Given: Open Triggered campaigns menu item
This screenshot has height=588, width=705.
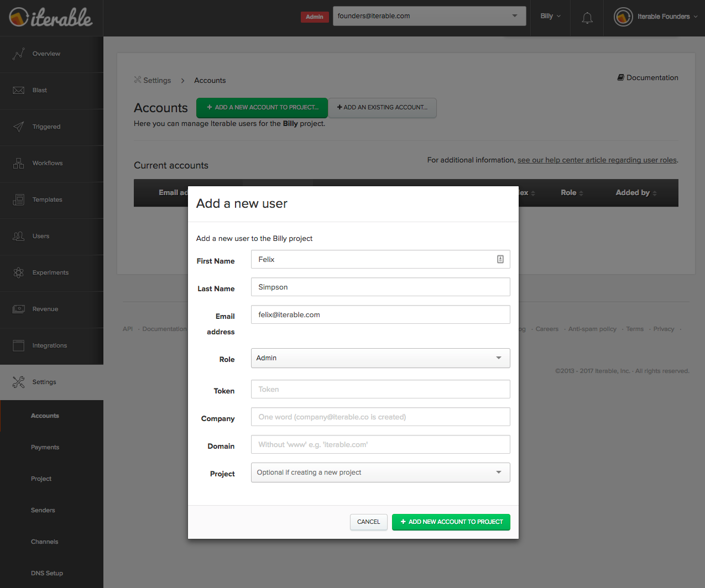Looking at the screenshot, I should tap(51, 127).
